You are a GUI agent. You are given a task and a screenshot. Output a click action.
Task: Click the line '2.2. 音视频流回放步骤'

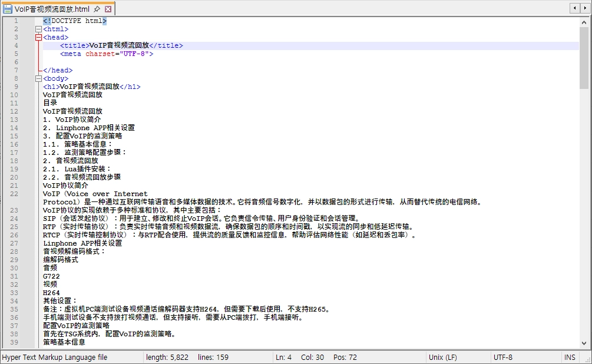[81, 177]
